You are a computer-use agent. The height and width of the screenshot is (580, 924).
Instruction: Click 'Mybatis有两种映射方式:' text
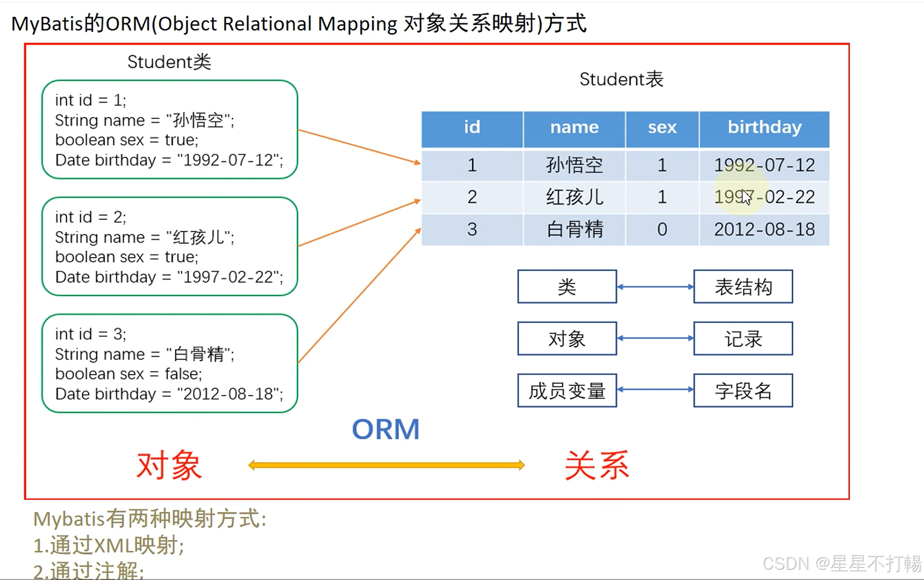[150, 519]
